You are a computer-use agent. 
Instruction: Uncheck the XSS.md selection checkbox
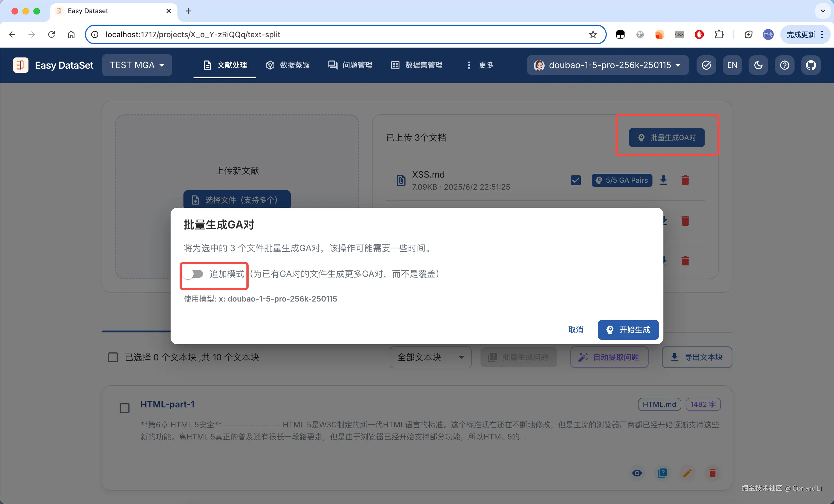[576, 180]
